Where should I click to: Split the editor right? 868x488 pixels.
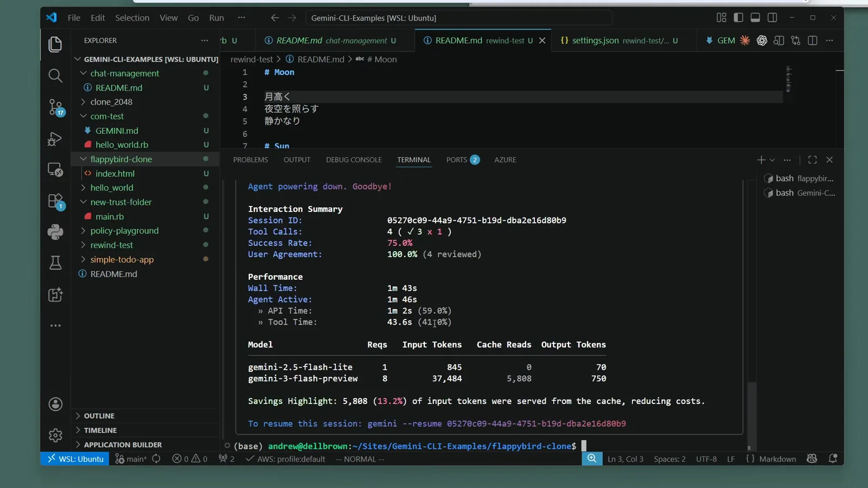[812, 40]
